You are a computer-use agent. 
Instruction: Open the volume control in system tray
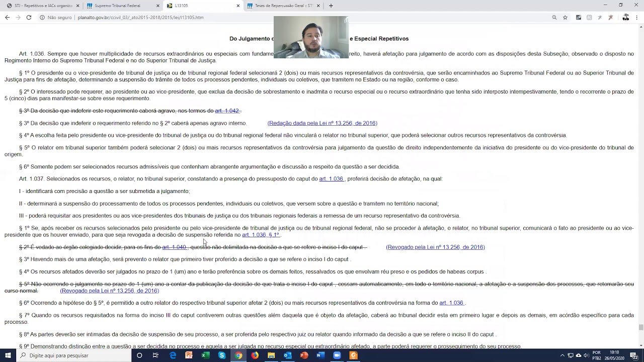pos(586,355)
